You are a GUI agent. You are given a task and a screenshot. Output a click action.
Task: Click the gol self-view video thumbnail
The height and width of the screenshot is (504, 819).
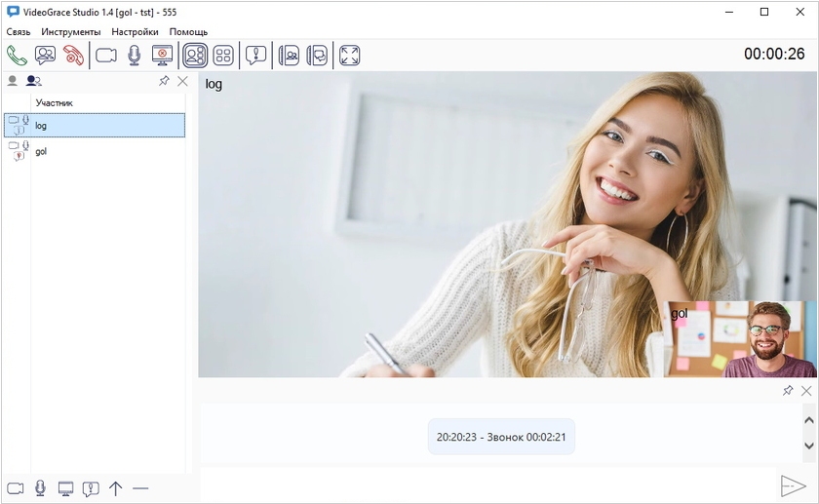(740, 339)
